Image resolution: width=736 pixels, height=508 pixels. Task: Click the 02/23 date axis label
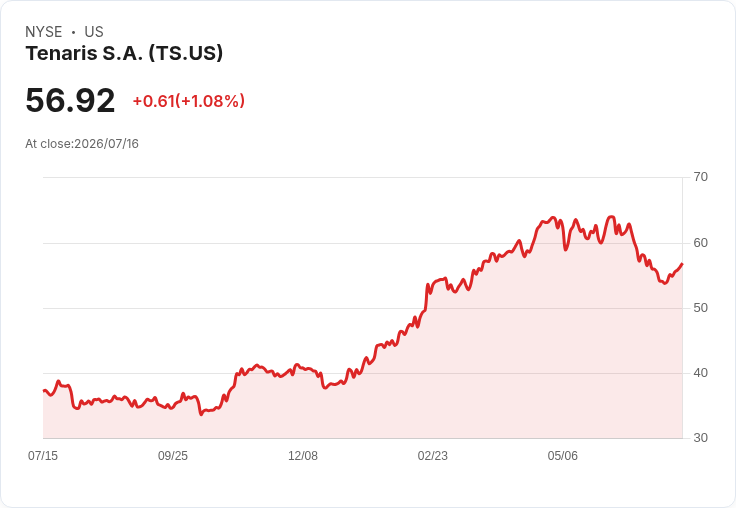433,455
